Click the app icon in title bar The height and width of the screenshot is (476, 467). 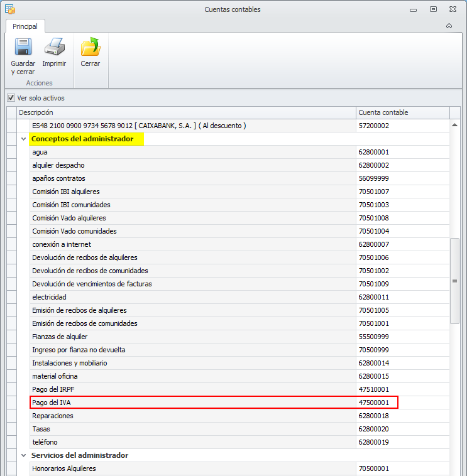[10, 9]
